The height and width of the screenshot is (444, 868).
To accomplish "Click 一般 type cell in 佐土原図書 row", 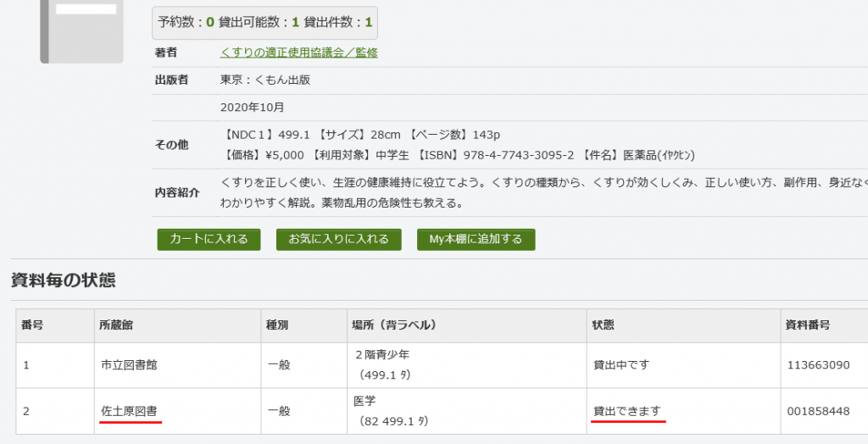I will pos(304,411).
